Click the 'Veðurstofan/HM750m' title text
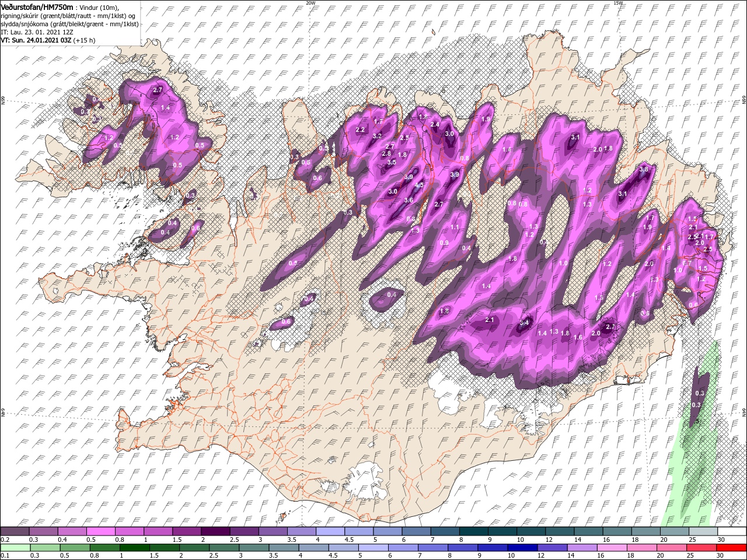This screenshot has height=560, width=747. (x=37, y=6)
